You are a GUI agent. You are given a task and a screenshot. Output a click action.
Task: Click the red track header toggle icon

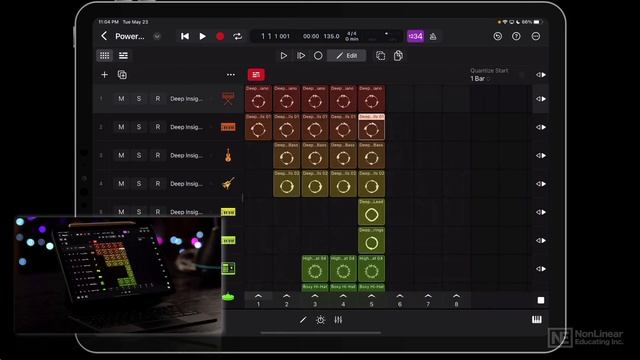(x=256, y=75)
